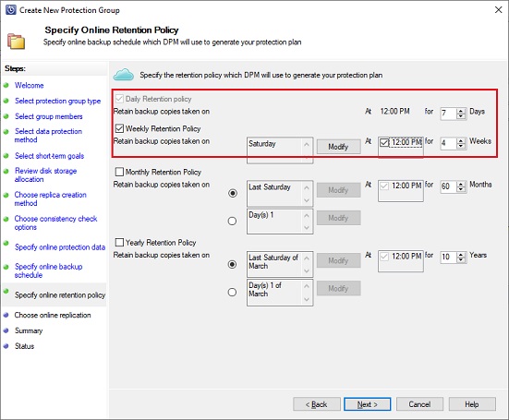Decrease the daily retention days spinner

click(x=461, y=116)
